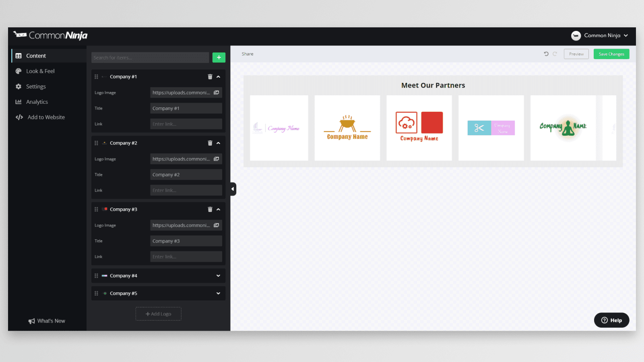This screenshot has height=362, width=644.
Task: Collapse the Company #2 section
Action: pyautogui.click(x=219, y=143)
